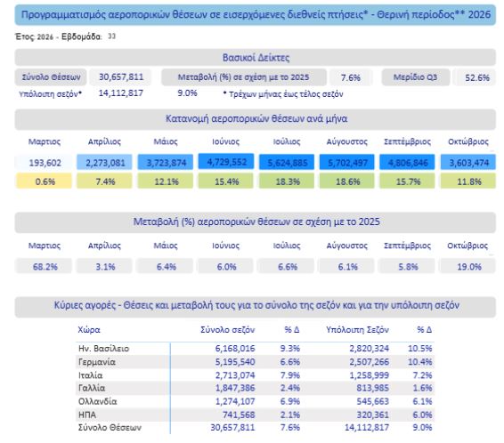The image size is (504, 443).
Task: Click the Βασικοί Δείκτες section header
Action: pyautogui.click(x=256, y=58)
